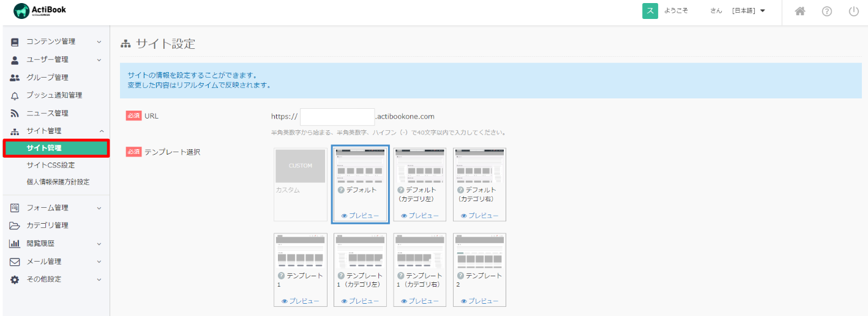868x316 pixels.
Task: Select the カスタム template thumbnail
Action: click(x=300, y=166)
